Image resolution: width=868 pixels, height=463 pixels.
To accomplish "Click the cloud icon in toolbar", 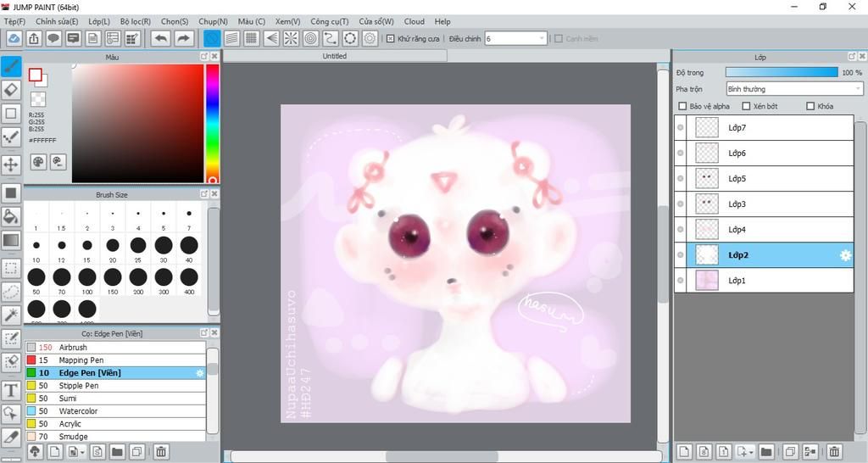I will point(14,39).
